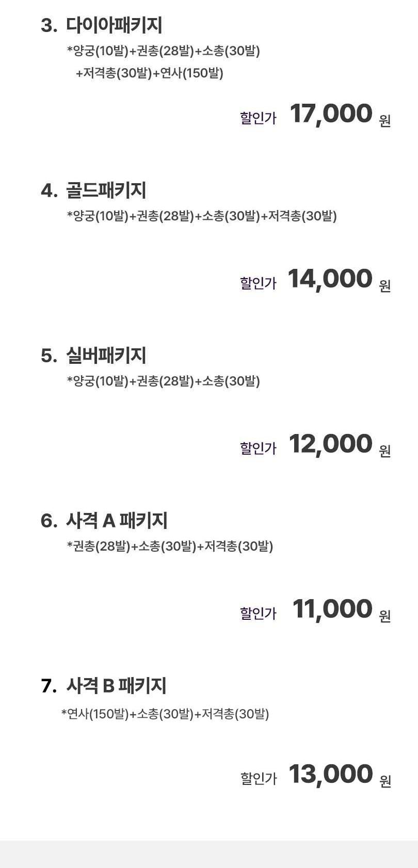Click the 12,000 원 price
The image size is (418, 868).
coord(340,445)
